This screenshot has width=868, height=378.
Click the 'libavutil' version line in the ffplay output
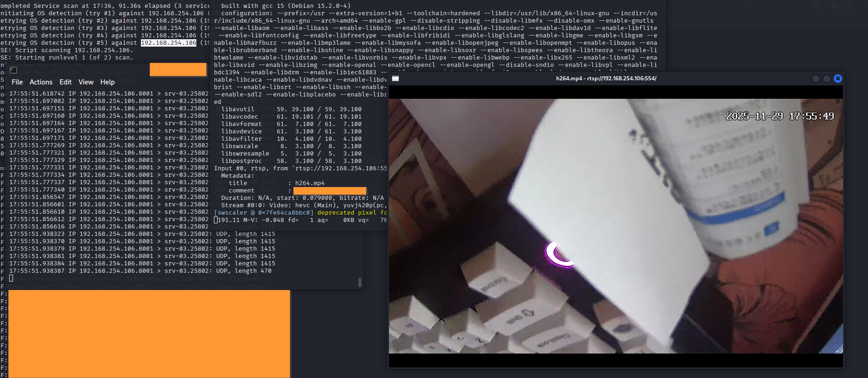[x=291, y=109]
